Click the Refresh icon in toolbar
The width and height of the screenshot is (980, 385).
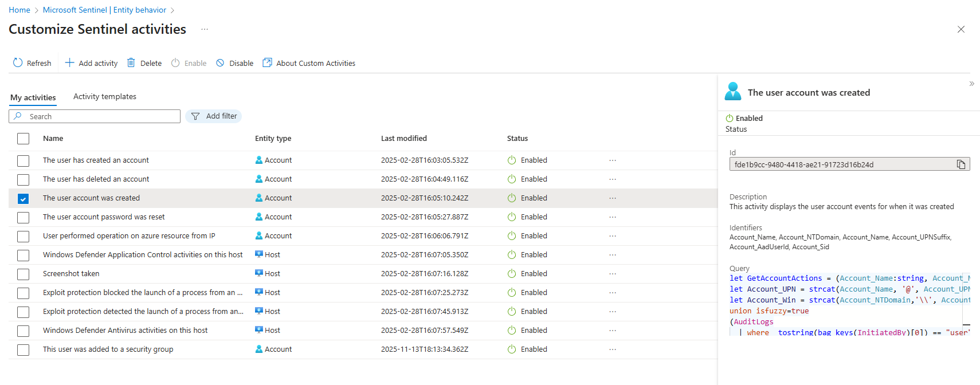18,63
